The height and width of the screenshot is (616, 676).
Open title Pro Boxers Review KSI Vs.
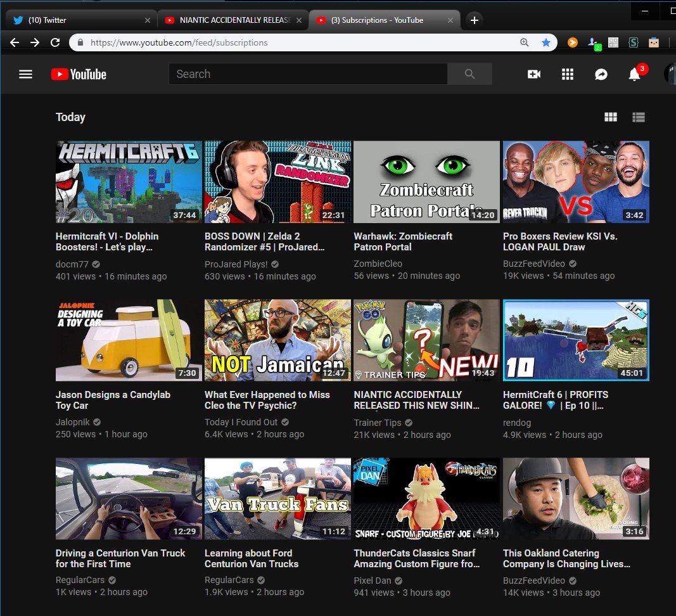click(560, 241)
